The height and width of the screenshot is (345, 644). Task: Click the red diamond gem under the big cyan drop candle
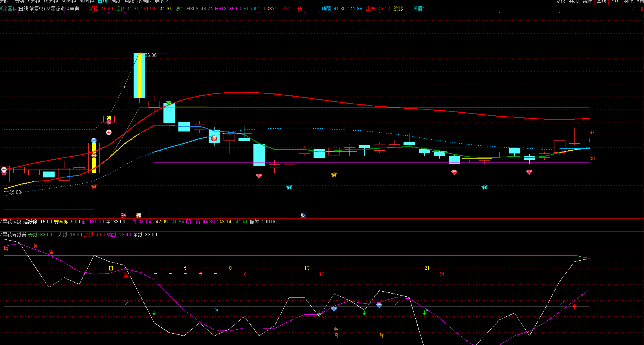click(259, 176)
